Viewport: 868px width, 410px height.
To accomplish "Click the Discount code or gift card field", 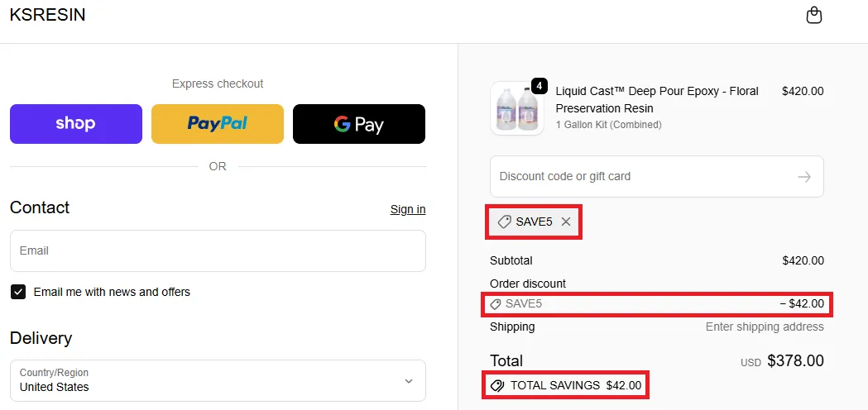I will 641,177.
